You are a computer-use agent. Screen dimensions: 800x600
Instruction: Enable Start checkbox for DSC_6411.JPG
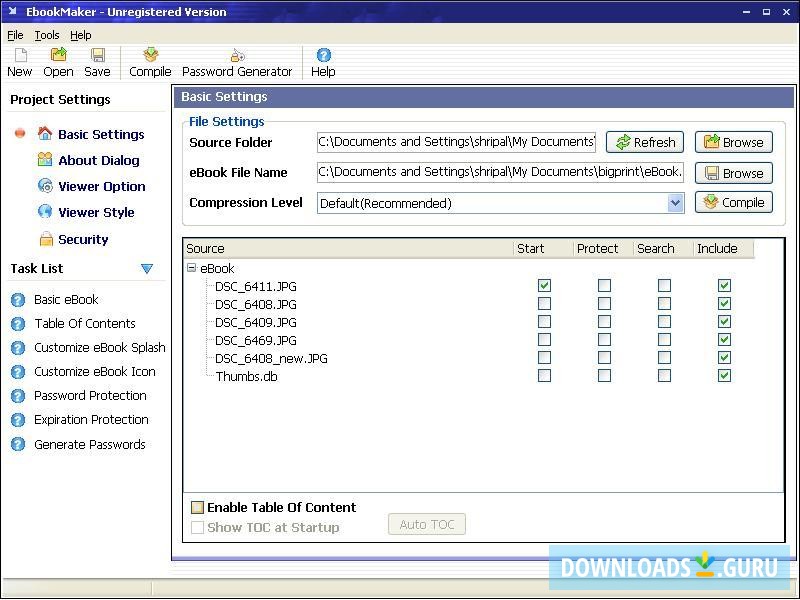tap(544, 285)
